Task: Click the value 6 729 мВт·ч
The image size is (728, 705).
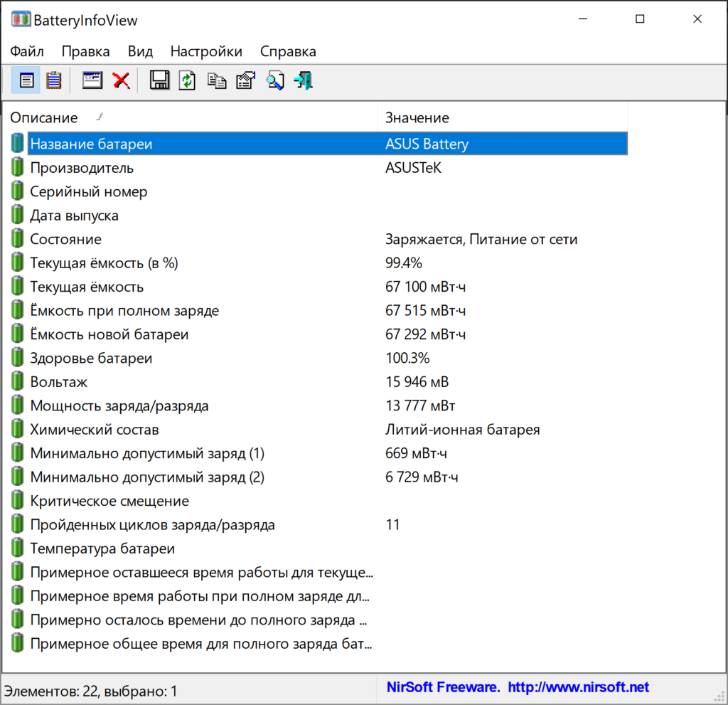Action: [x=422, y=477]
